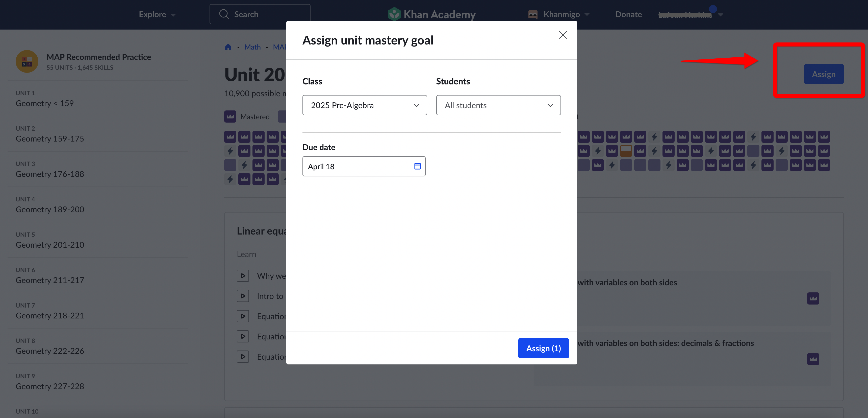Follow the Math breadcrumb link
Image resolution: width=868 pixels, height=418 pixels.
pyautogui.click(x=252, y=47)
